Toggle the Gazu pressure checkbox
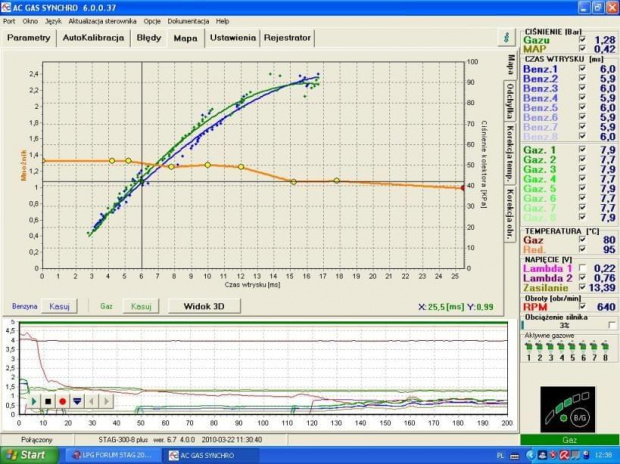This screenshot has width=620, height=464. tap(582, 38)
